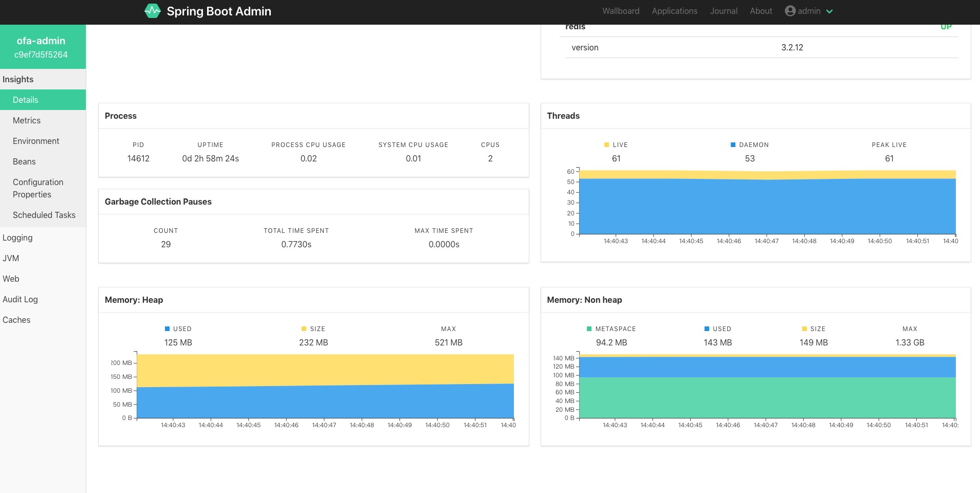This screenshot has height=493, width=980.
Task: Open the Applications navigation item
Action: [x=674, y=11]
